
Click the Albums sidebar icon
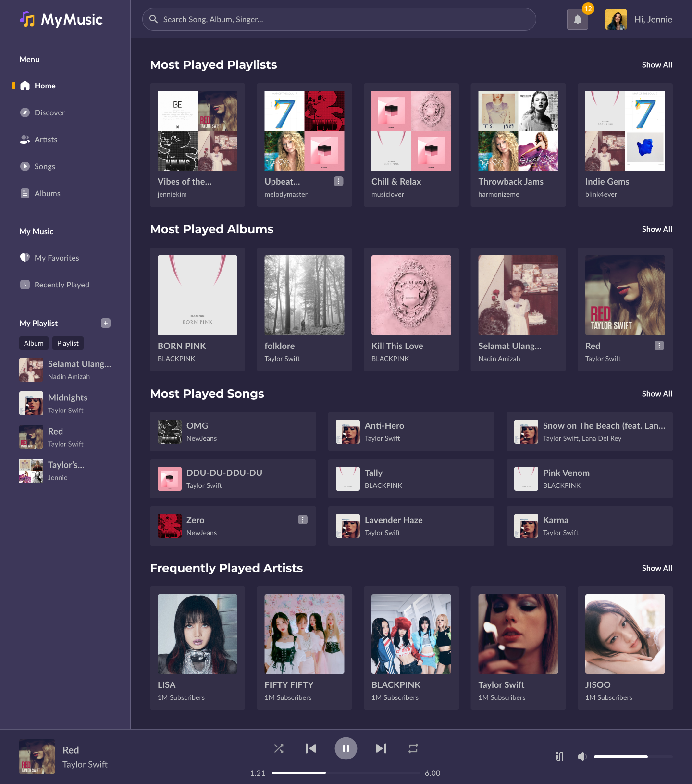coord(25,193)
